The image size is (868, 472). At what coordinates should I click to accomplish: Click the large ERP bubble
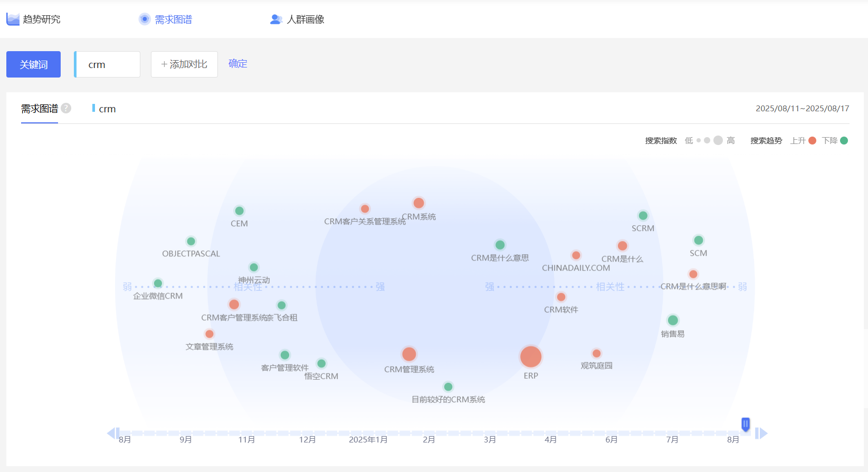click(531, 357)
